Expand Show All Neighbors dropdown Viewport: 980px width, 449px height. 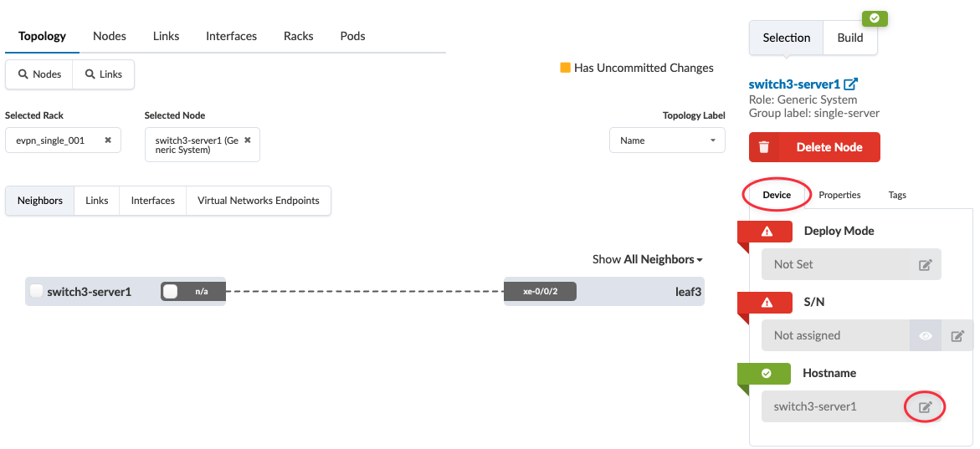pos(647,259)
